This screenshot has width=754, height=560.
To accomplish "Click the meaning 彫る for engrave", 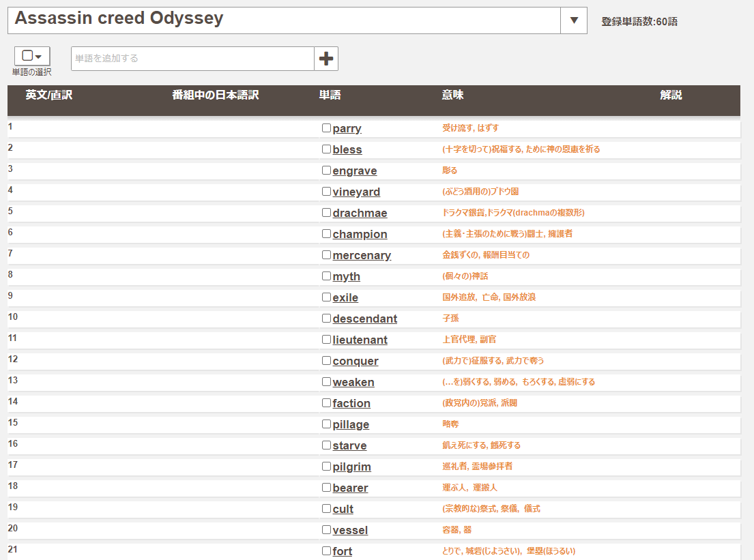I will click(x=450, y=170).
